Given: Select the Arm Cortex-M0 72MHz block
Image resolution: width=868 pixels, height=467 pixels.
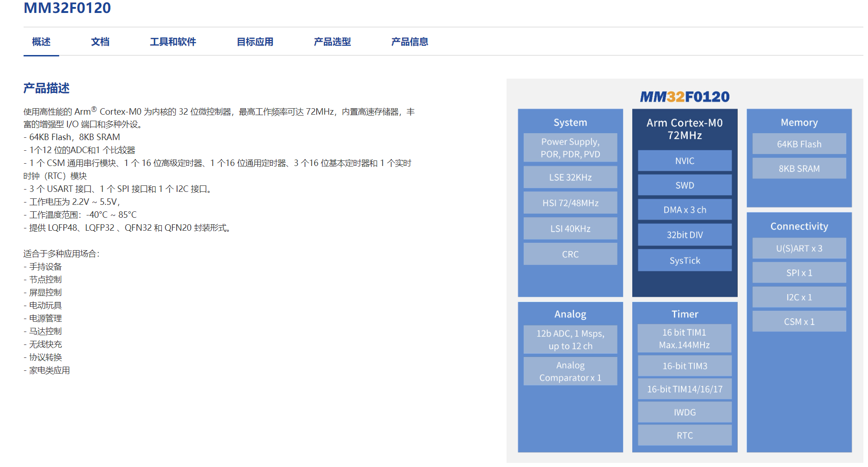Looking at the screenshot, I should pos(685,129).
